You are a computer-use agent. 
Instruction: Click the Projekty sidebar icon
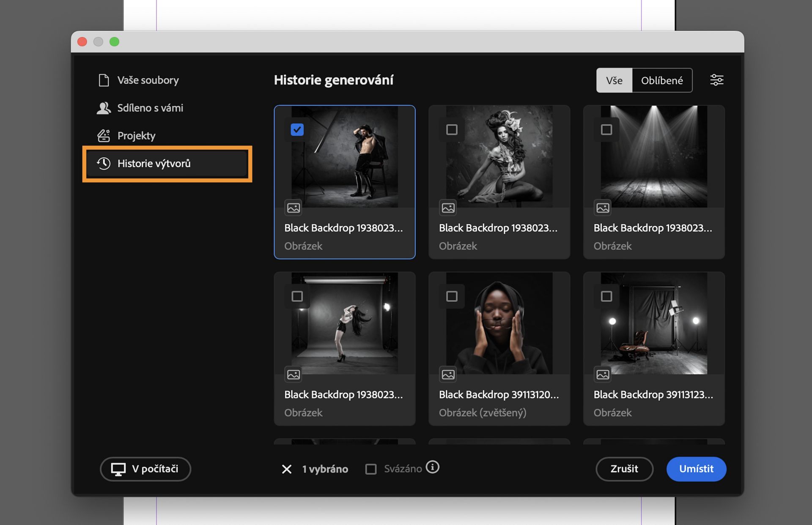104,136
